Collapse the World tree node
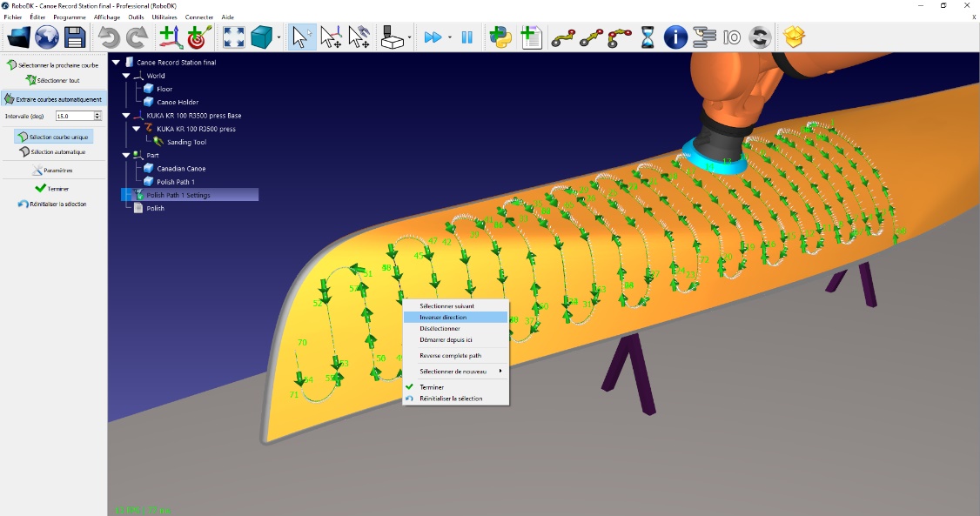Screen dimensions: 980x516 [x=126, y=76]
